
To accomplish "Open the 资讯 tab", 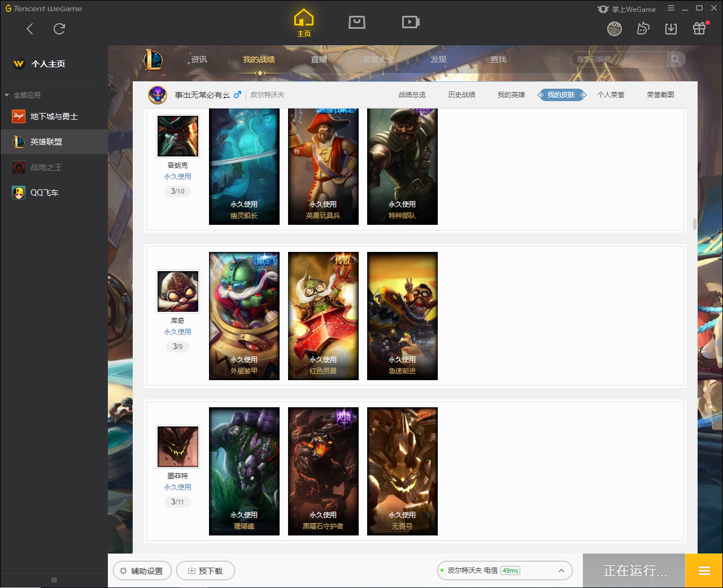I will tap(199, 59).
